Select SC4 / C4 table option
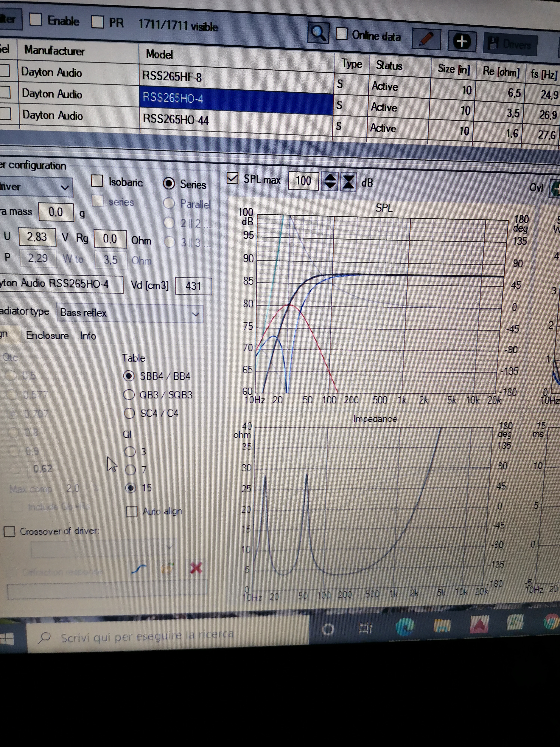This screenshot has width=560, height=747. [x=129, y=413]
